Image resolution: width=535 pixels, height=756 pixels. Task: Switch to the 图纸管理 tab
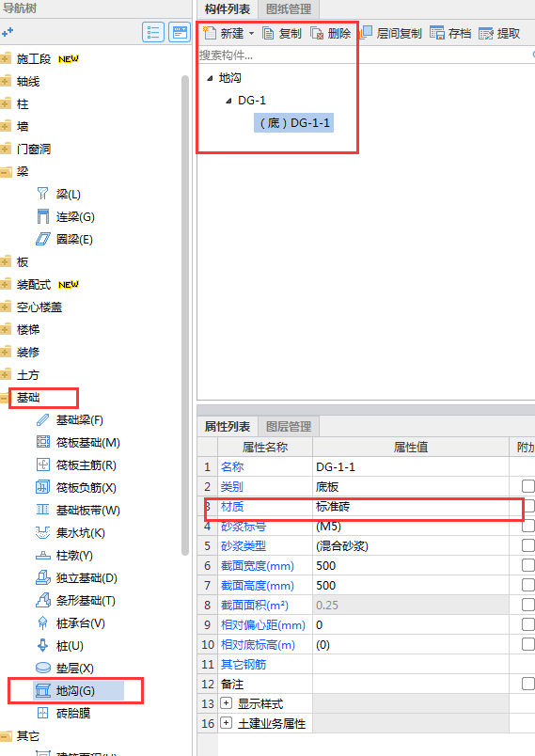pos(289,9)
